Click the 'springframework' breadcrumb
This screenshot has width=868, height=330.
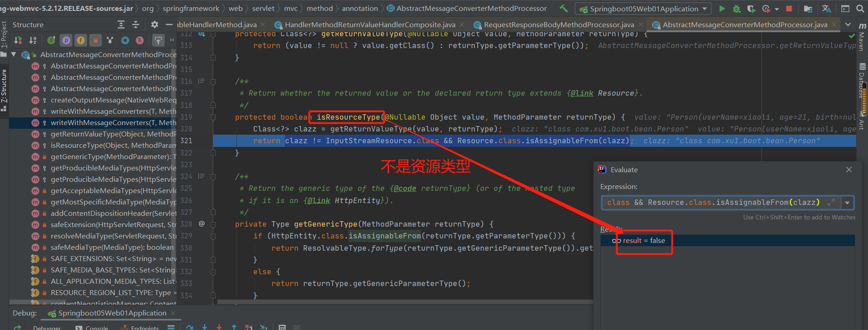click(191, 9)
